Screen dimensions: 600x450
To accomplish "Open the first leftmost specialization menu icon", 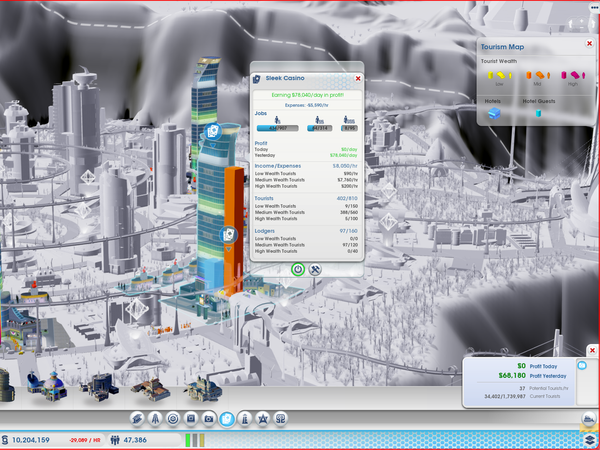I will pos(137,419).
